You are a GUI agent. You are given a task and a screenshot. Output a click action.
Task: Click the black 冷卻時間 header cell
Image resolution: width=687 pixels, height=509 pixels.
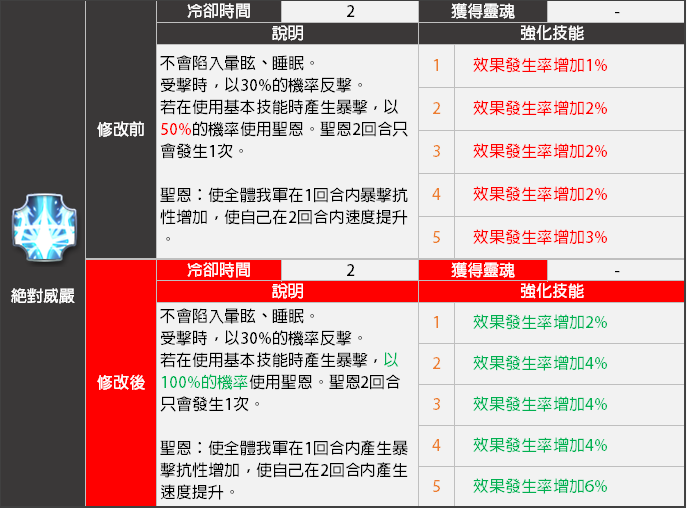point(218,12)
